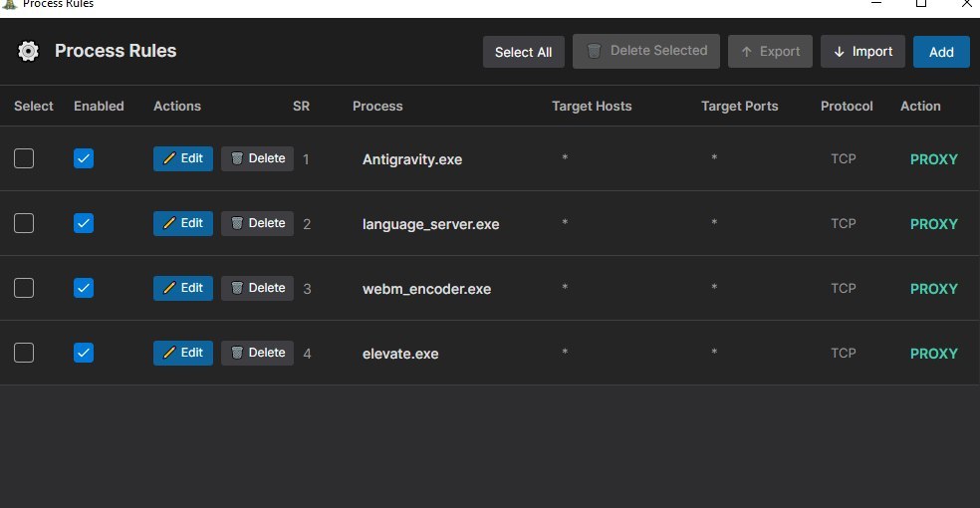Tick the Select checkbox for webm_encoder.exe
Image resolution: width=980 pixels, height=508 pixels.
coord(24,288)
